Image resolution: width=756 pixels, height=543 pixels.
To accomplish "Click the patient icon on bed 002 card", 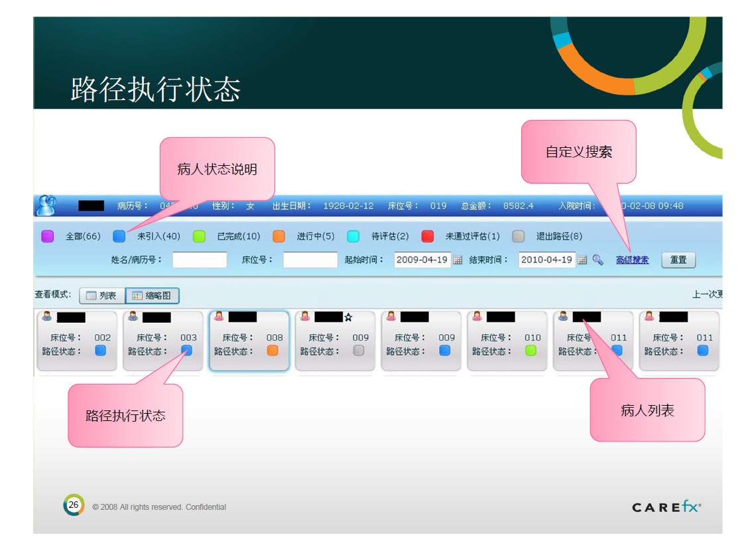I will pos(46,317).
